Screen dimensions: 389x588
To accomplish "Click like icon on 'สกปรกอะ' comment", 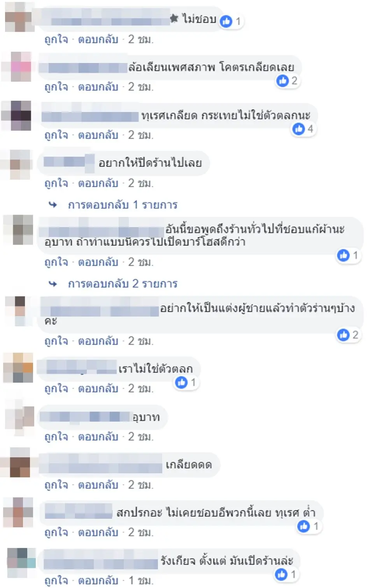I will point(304,526).
